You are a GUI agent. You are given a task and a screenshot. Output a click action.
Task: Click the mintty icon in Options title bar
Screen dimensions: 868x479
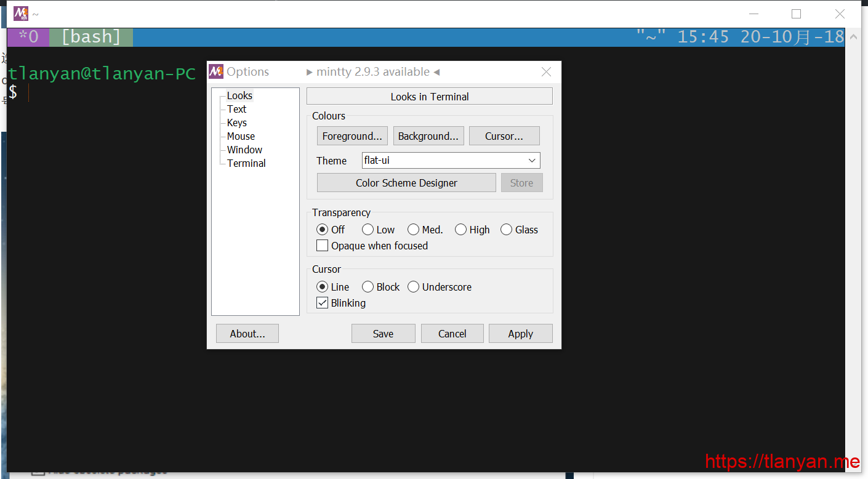pos(216,71)
